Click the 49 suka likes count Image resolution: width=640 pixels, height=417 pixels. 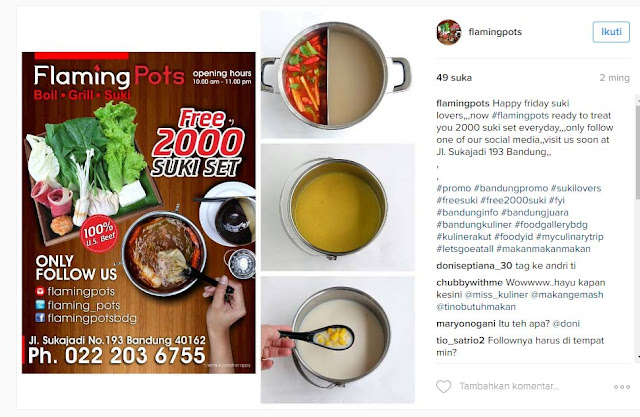point(454,78)
